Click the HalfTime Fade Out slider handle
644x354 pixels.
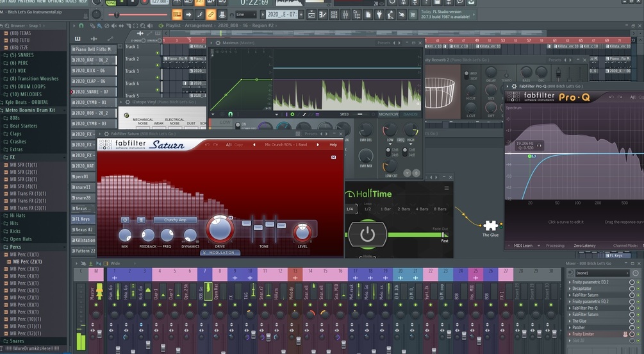tap(443, 235)
